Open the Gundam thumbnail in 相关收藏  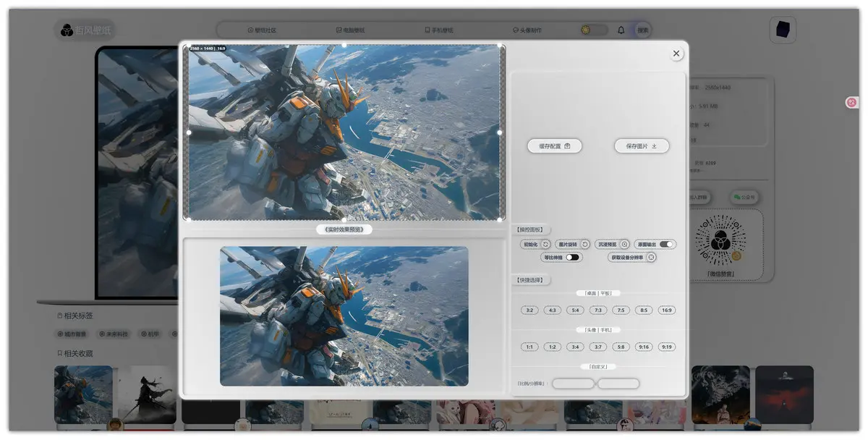pyautogui.click(x=84, y=394)
